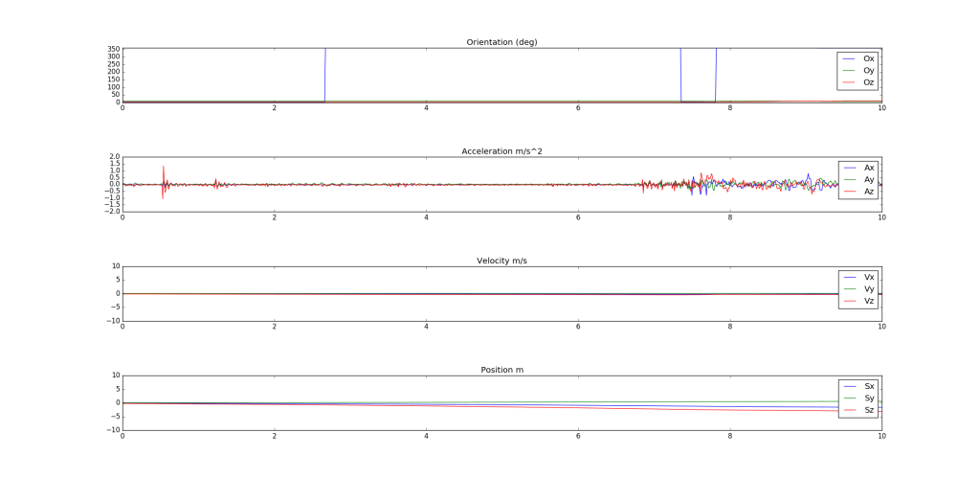The width and height of the screenshot is (980, 478).
Task: Click the "Velocity m/s" plot title
Action: (x=501, y=261)
